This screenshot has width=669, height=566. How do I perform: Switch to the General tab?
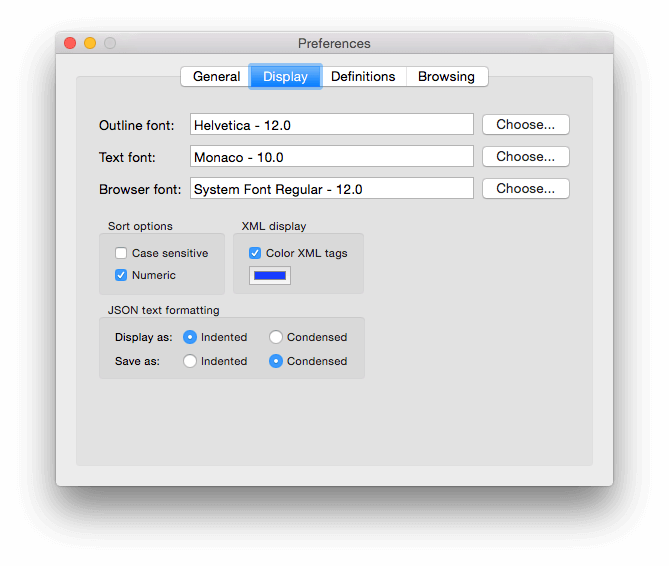coord(216,77)
